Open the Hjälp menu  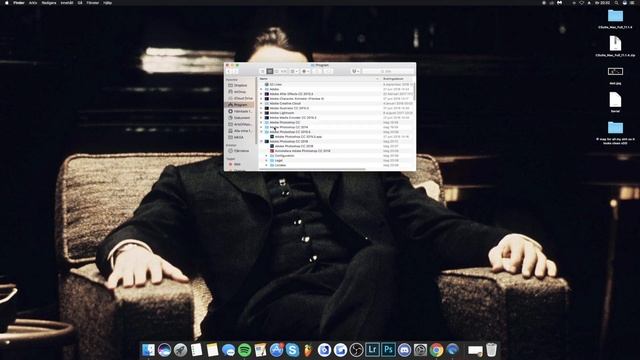pos(107,3)
